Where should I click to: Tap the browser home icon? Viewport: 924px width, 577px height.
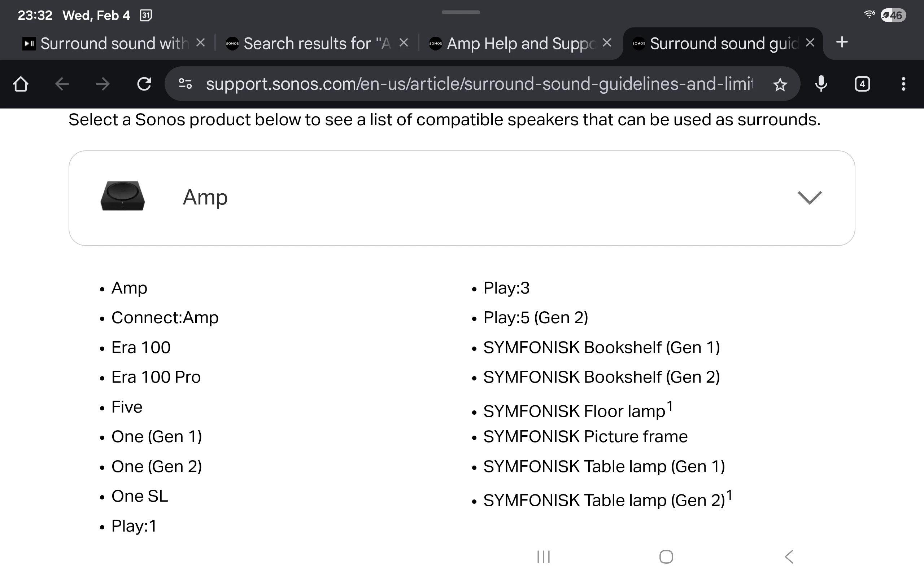point(21,84)
